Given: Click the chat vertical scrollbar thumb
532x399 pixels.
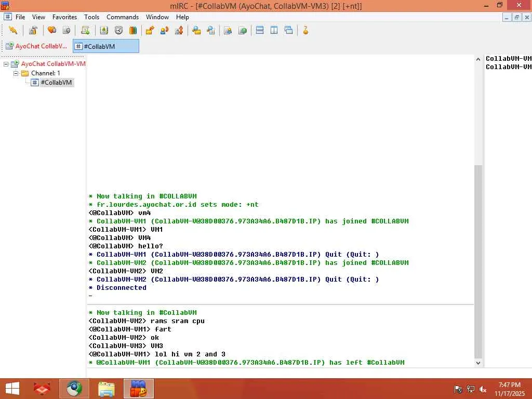Looking at the screenshot, I should (x=478, y=262).
